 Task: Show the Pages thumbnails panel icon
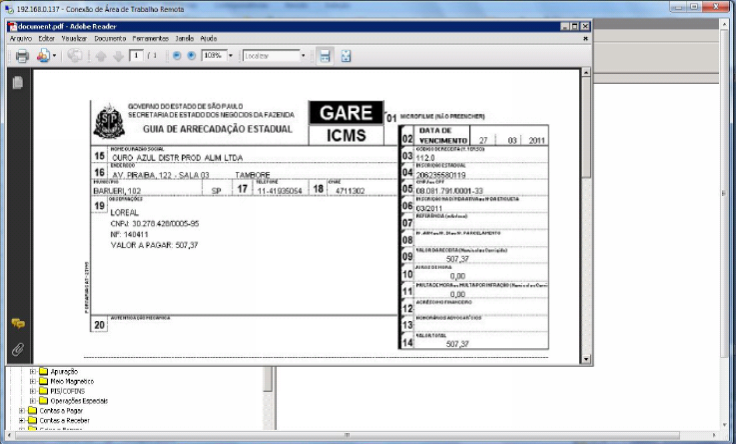tap(18, 82)
